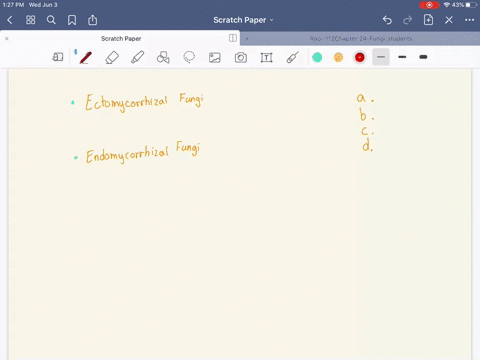
Task: Open the Camera tool
Action: (241, 57)
